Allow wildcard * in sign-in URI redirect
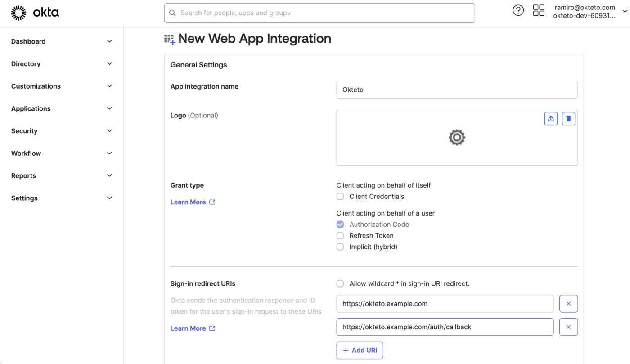Image resolution: width=630 pixels, height=364 pixels. pyautogui.click(x=340, y=283)
